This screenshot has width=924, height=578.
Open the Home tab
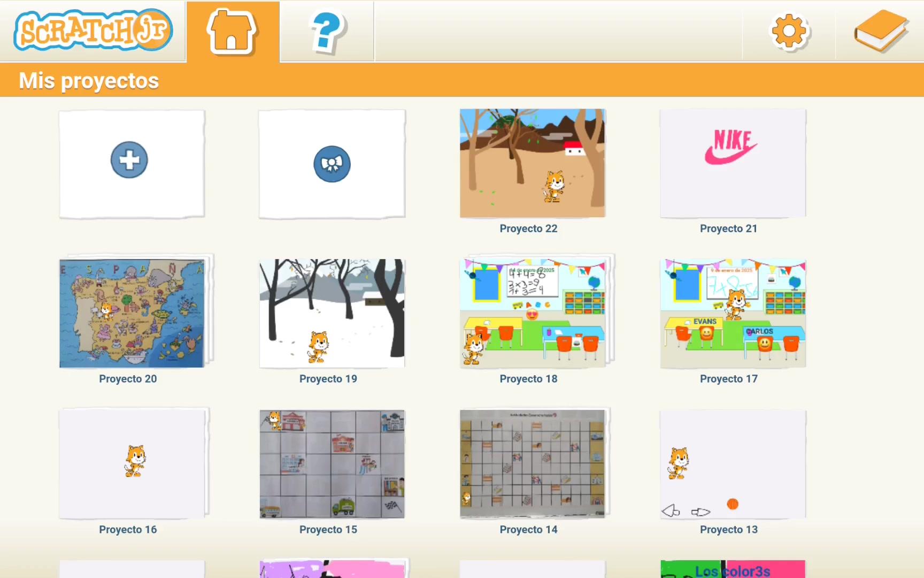(232, 32)
